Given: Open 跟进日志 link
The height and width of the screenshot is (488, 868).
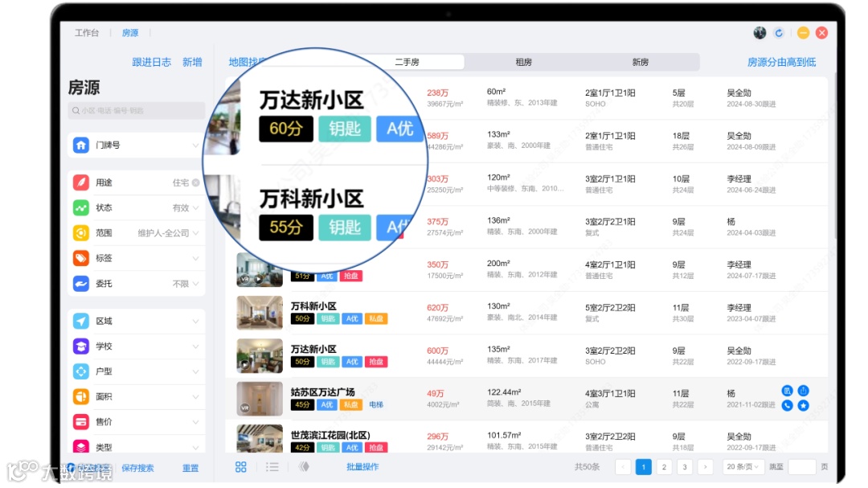Looking at the screenshot, I should [151, 62].
